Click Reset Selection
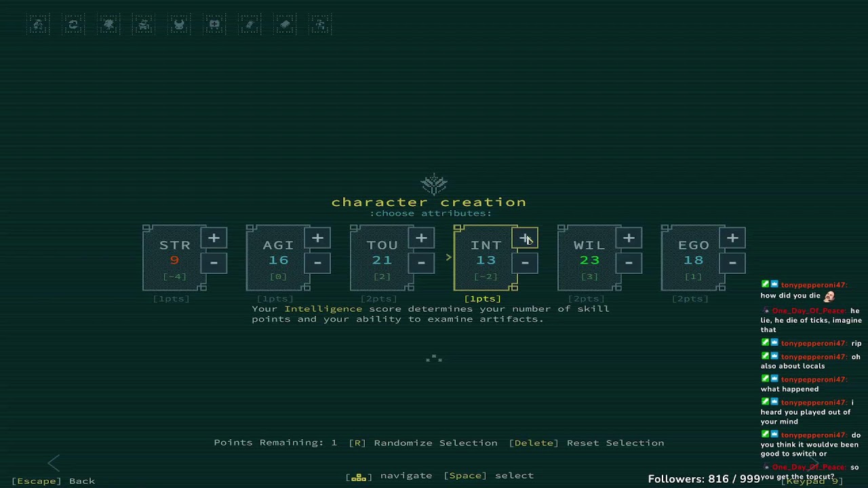Screen dimensions: 868x488 (x=587, y=443)
